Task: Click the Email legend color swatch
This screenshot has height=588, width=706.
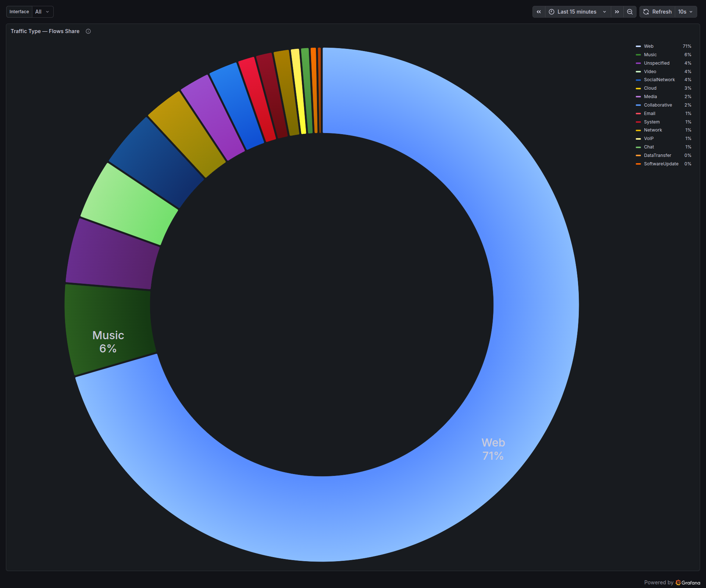Action: point(639,114)
